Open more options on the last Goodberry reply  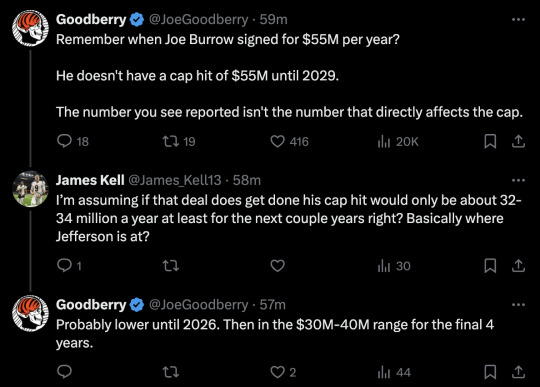(518, 305)
